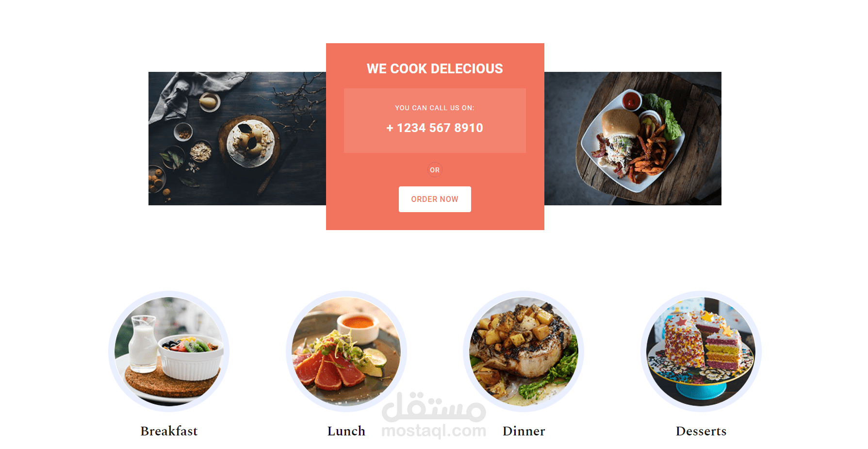Image resolution: width=868 pixels, height=449 pixels.
Task: Open the Lunch circular food image
Action: point(346,351)
